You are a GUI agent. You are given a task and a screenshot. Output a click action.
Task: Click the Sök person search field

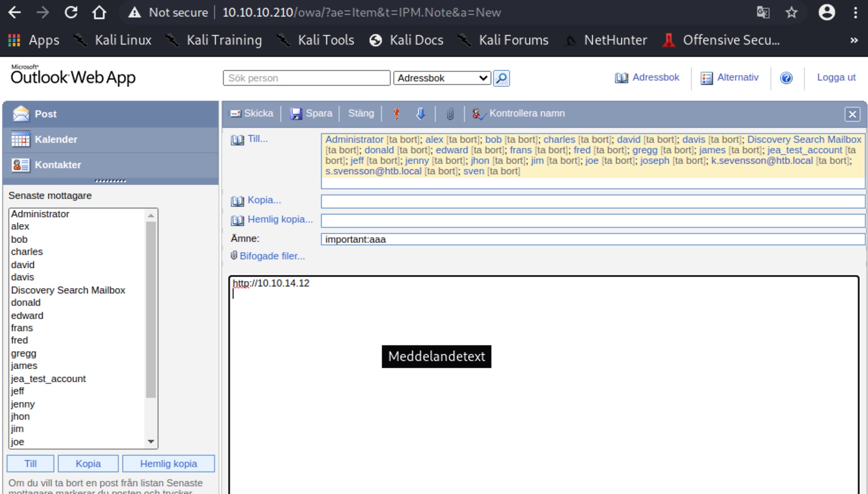306,78
